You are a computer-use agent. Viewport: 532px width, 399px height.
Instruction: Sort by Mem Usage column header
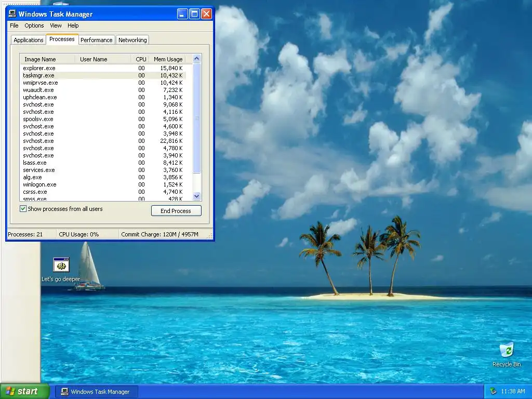pyautogui.click(x=168, y=59)
